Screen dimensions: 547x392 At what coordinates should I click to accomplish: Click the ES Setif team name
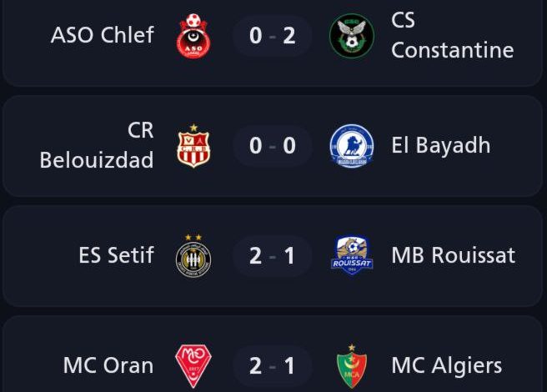116,255
